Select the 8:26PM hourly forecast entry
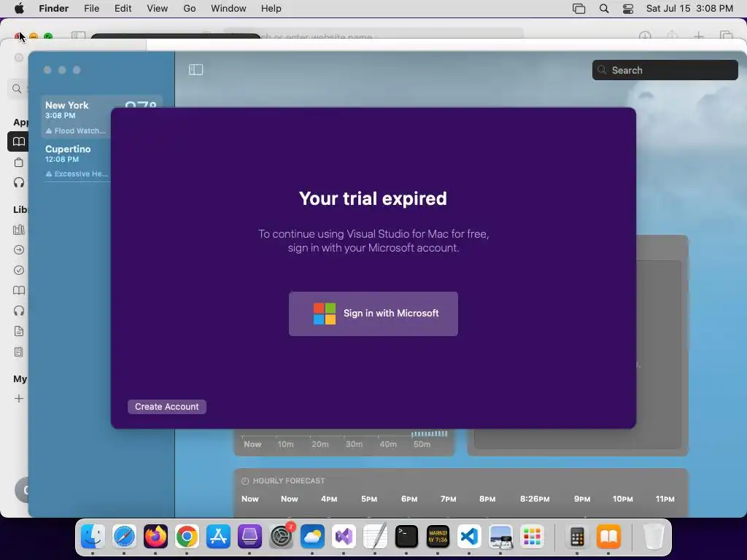The image size is (747, 560). tap(535, 499)
